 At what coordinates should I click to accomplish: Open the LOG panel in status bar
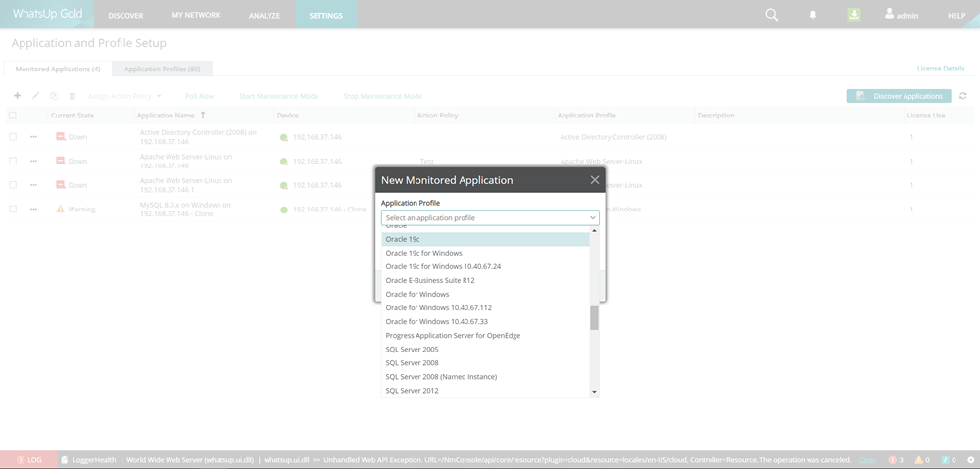coord(28,460)
